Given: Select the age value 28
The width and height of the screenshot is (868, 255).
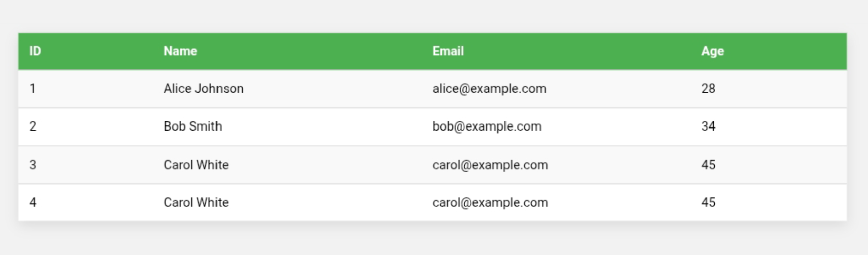Looking at the screenshot, I should click(708, 89).
